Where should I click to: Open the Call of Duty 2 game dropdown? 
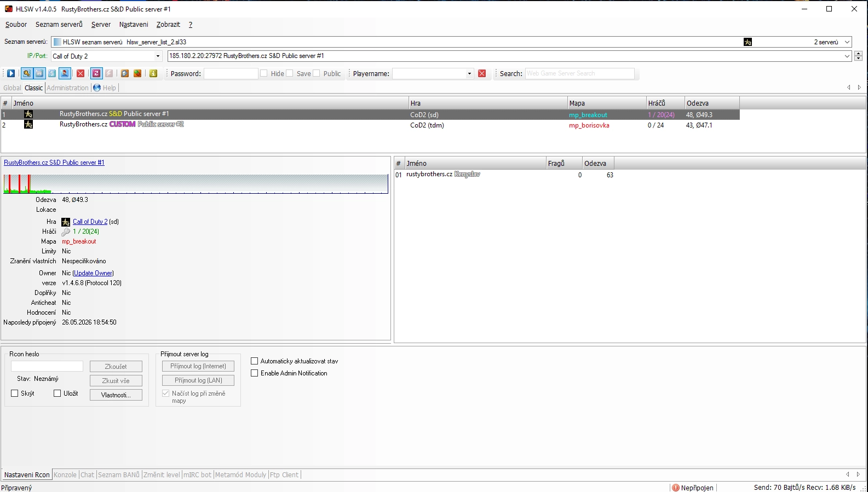point(158,56)
